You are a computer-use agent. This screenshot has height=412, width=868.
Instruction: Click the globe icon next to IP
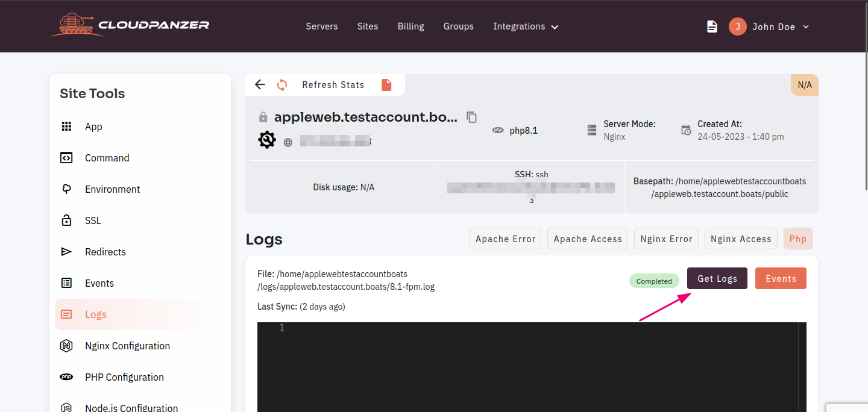click(x=288, y=143)
